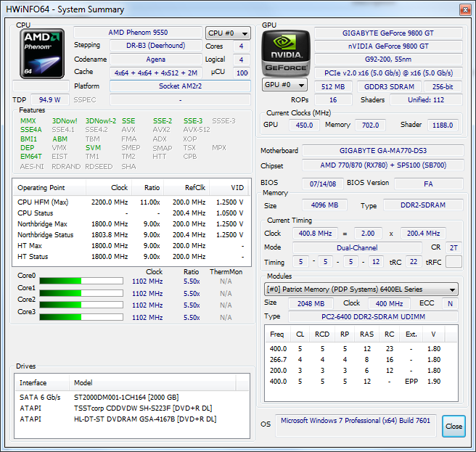This screenshot has height=452, width=476.
Task: Click the Agena codename field
Action: (x=156, y=59)
